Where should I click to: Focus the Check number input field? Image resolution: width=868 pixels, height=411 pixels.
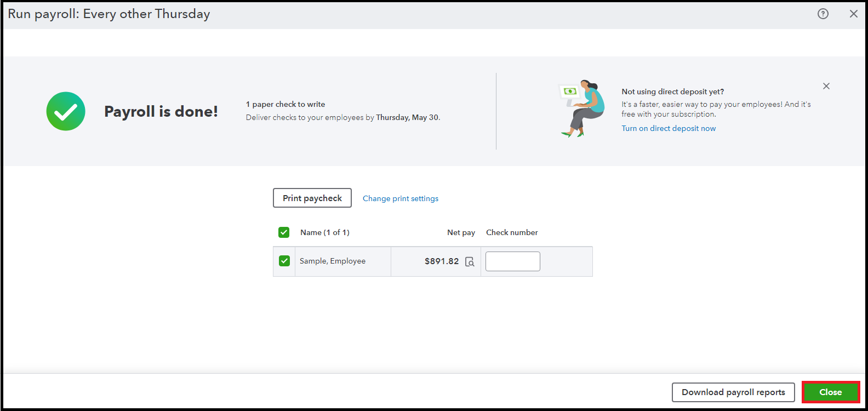pyautogui.click(x=513, y=261)
